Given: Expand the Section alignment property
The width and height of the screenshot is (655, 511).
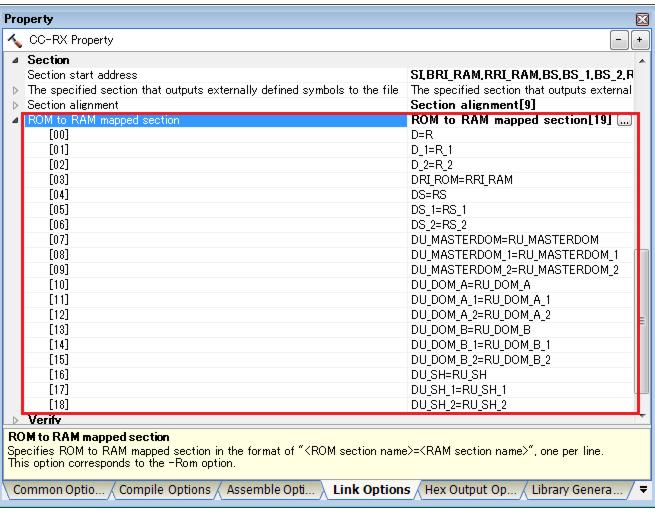Looking at the screenshot, I should click(x=14, y=104).
